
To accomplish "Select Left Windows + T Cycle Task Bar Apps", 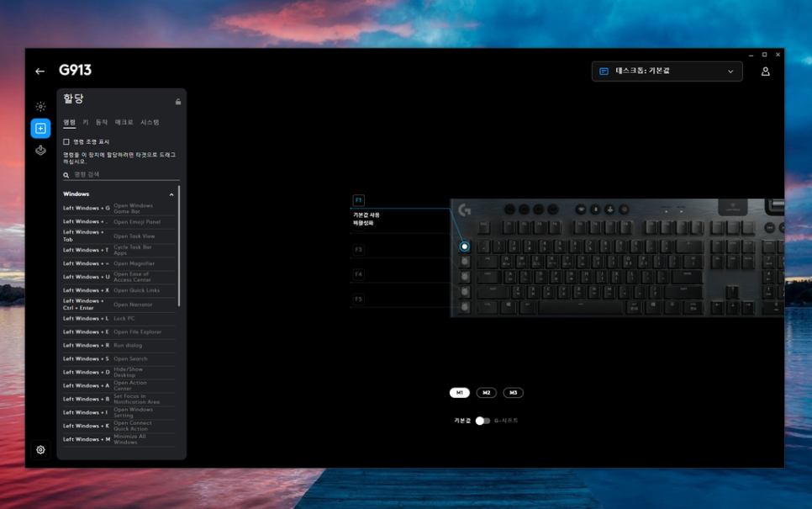I will [x=119, y=251].
